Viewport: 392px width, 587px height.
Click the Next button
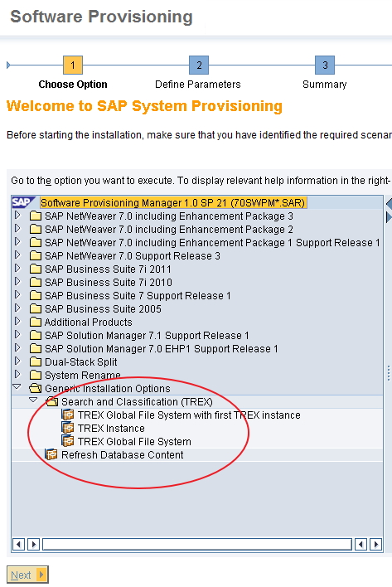pyautogui.click(x=27, y=575)
